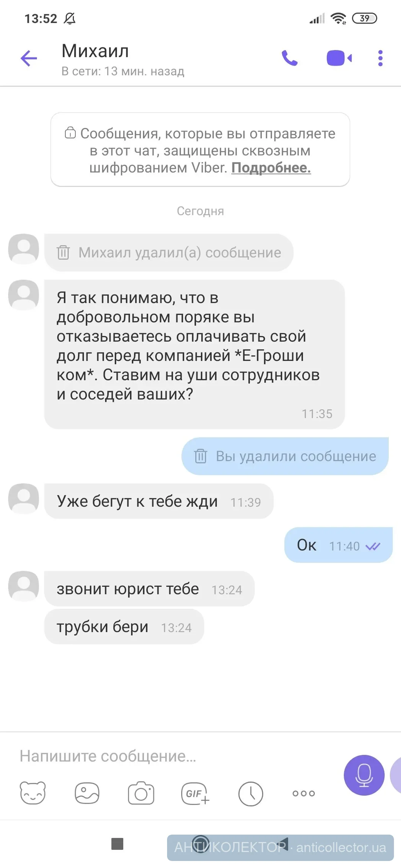401x868 pixels.
Task: Open the camera to take photo
Action: [x=141, y=793]
